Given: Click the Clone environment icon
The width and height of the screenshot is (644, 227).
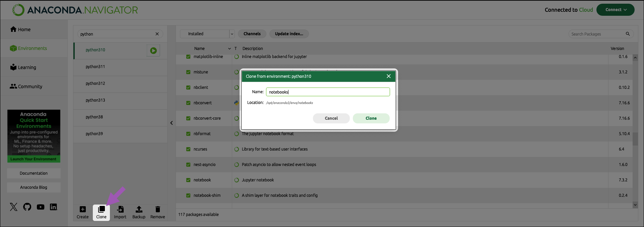Looking at the screenshot, I should tap(101, 210).
